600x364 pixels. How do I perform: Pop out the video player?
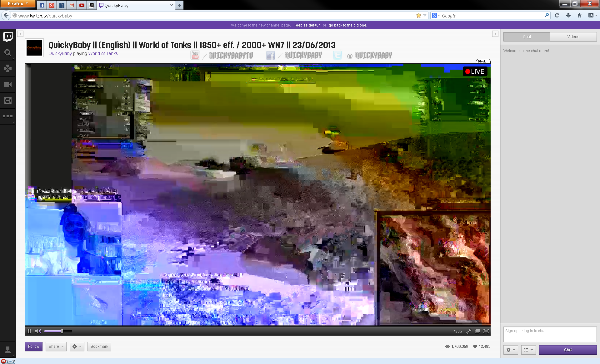[477, 331]
